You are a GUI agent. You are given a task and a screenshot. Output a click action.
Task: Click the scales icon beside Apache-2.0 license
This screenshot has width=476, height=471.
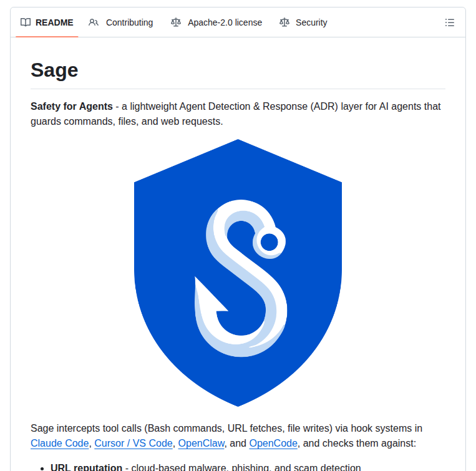click(176, 22)
